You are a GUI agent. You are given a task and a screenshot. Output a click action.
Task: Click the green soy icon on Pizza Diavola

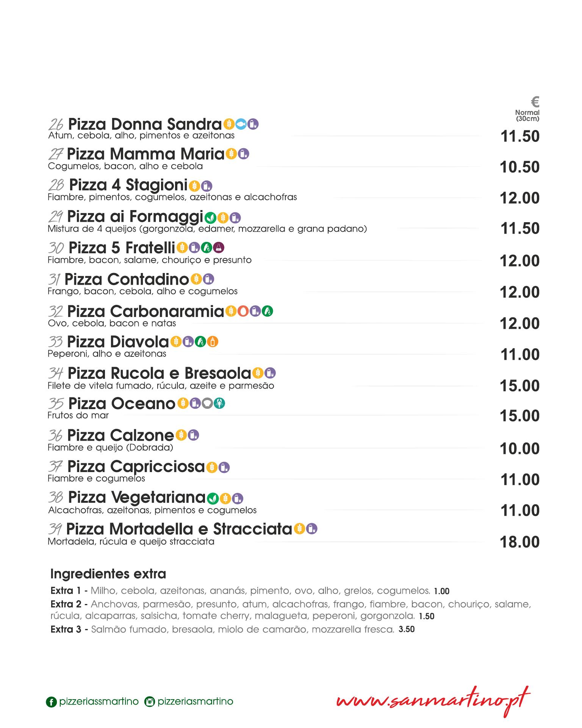[201, 342]
